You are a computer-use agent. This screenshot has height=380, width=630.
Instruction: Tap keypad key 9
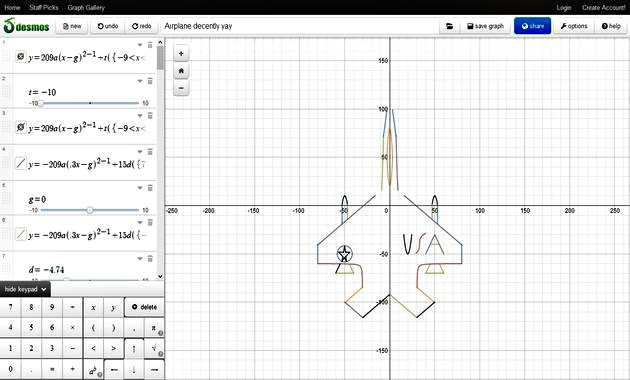(x=52, y=307)
